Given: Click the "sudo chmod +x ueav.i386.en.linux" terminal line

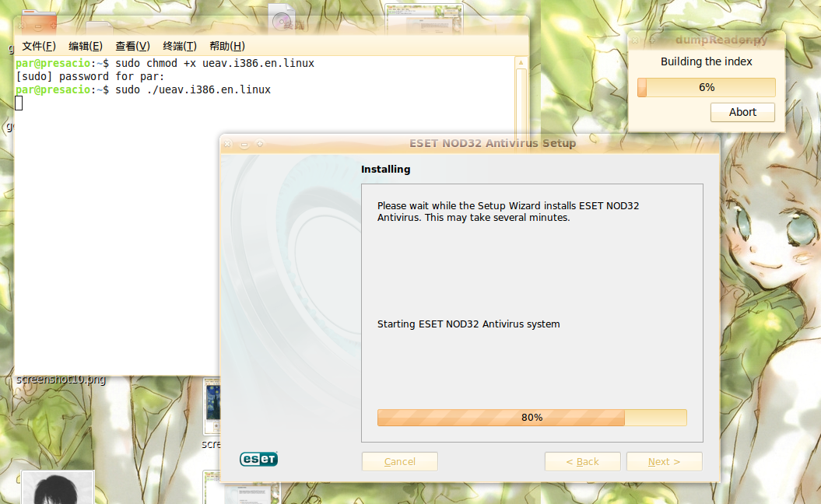Looking at the screenshot, I should click(215, 63).
